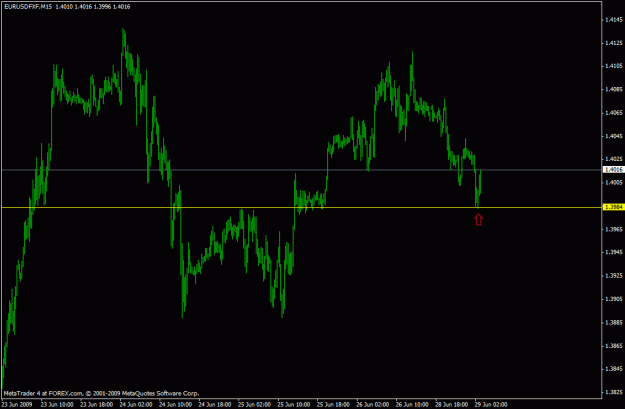625x409 pixels.
Task: Click the EURUSDFXF,M15 chart title text
Action: [28, 7]
